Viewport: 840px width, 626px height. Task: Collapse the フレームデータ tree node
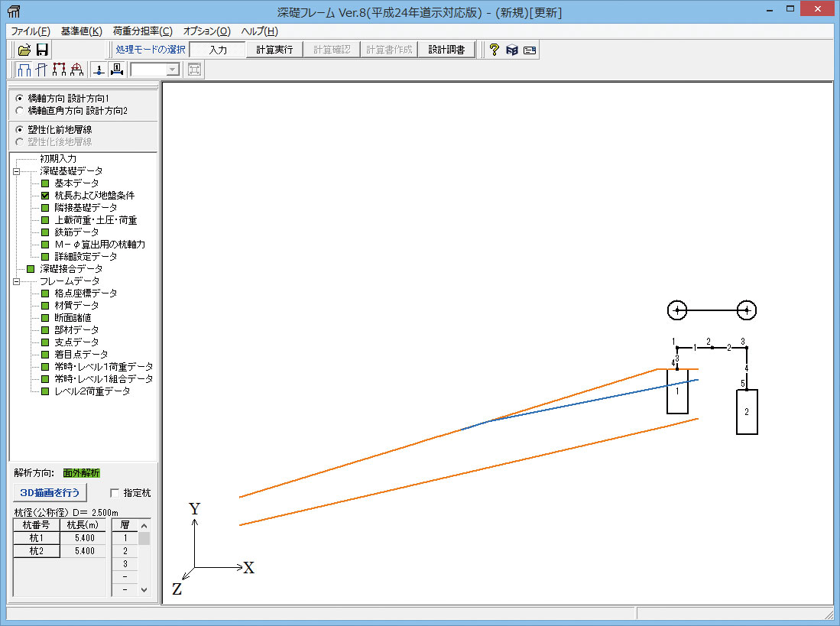click(17, 281)
